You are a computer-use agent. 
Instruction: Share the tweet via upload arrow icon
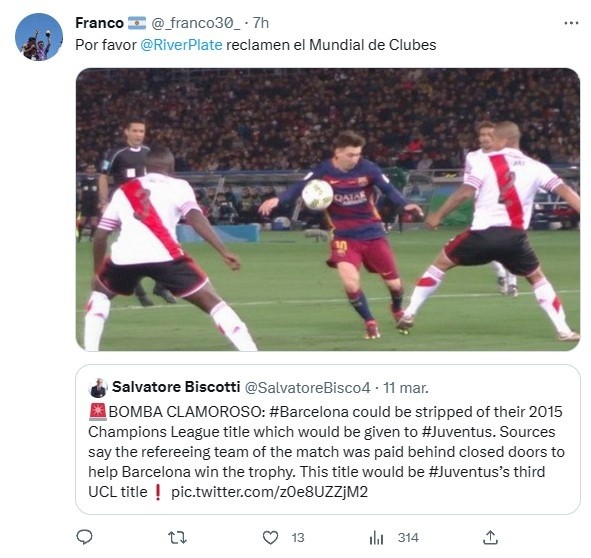pyautogui.click(x=490, y=538)
